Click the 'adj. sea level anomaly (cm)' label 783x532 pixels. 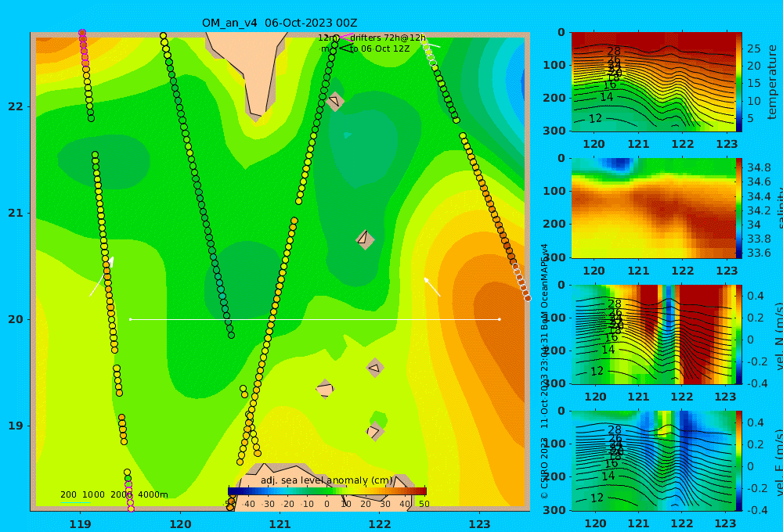(327, 480)
